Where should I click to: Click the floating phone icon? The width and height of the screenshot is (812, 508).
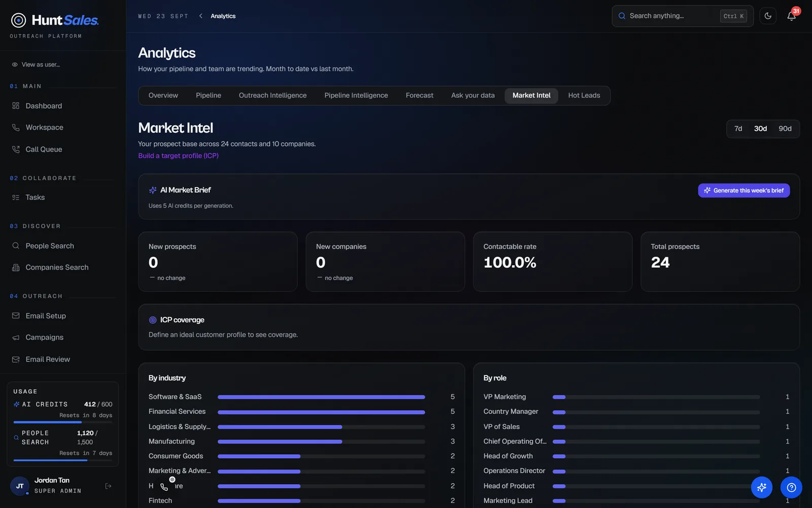pyautogui.click(x=164, y=487)
